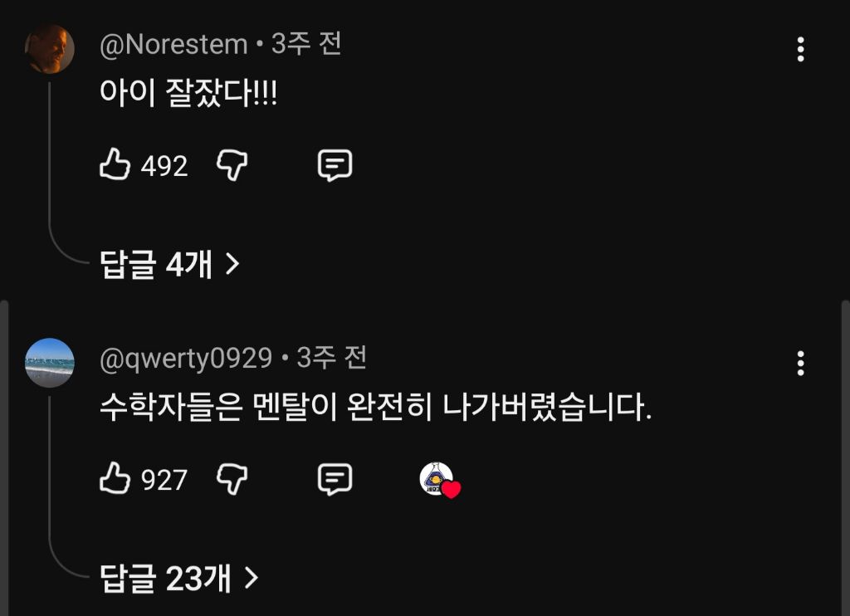Open more options for @qwerty0929 comment
Image resolution: width=850 pixels, height=616 pixels.
pos(800,363)
